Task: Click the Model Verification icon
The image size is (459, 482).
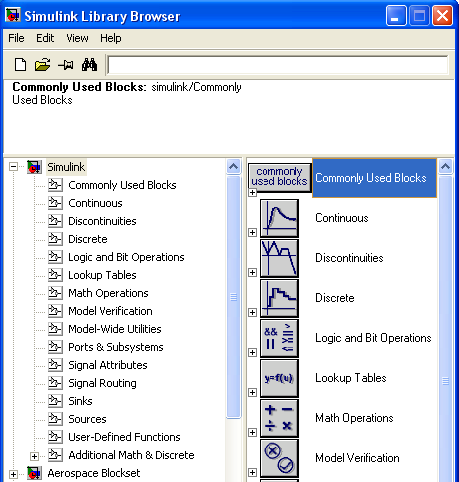Action: coord(279,458)
